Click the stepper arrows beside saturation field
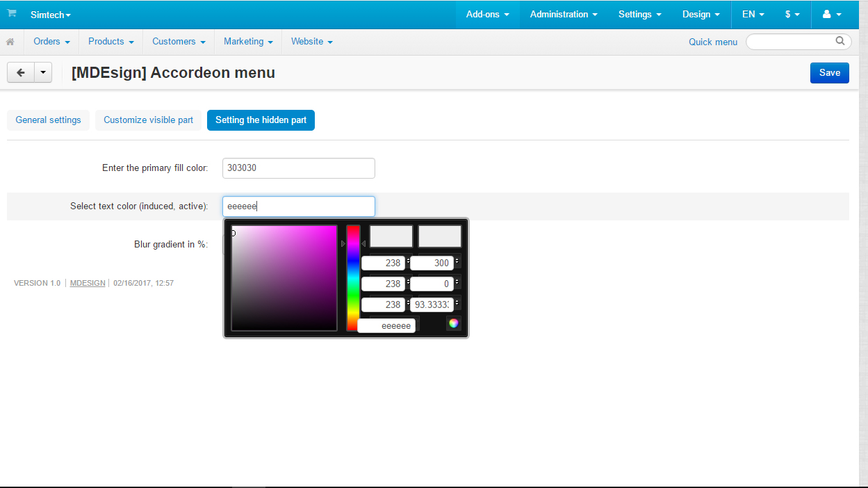The height and width of the screenshot is (488, 868). click(x=457, y=284)
